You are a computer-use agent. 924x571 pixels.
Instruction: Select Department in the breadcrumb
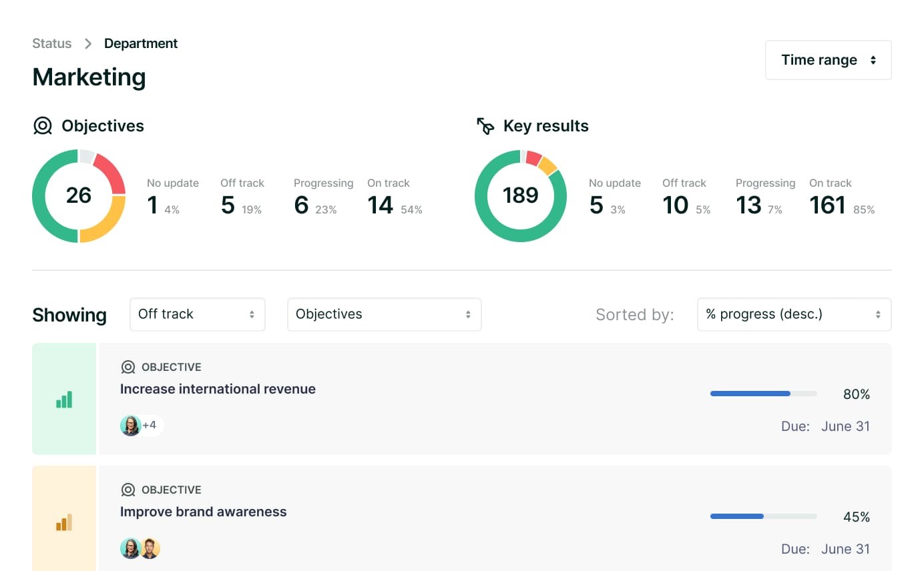(x=141, y=43)
